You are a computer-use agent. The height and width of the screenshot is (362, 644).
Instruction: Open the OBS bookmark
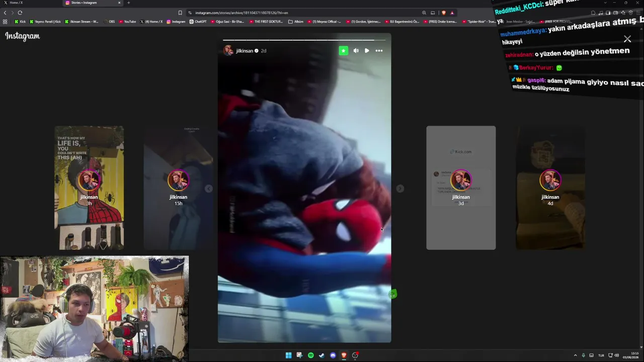109,22
